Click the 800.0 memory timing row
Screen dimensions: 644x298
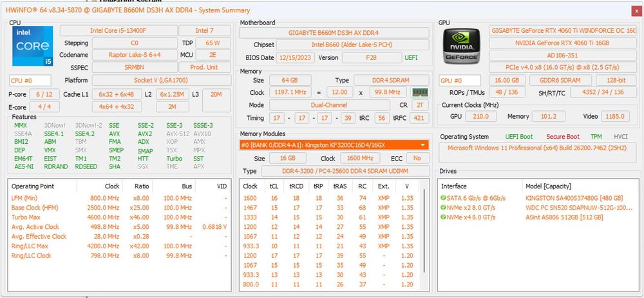click(x=330, y=284)
